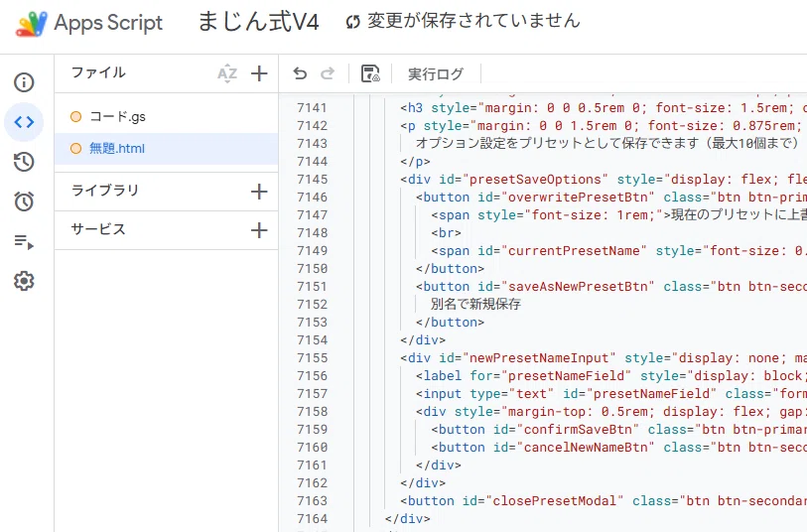Click line number 7145 in gutter
Image resolution: width=807 pixels, height=532 pixels.
(x=312, y=180)
